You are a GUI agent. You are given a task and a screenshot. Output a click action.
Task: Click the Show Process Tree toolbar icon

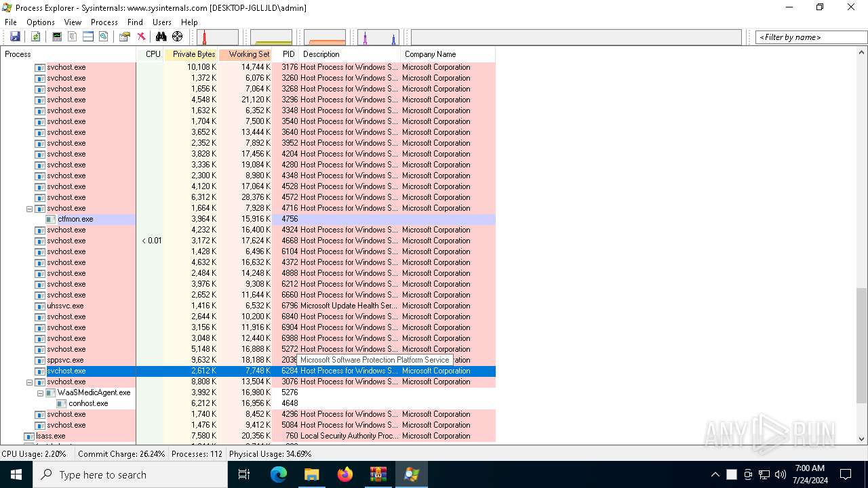[73, 37]
